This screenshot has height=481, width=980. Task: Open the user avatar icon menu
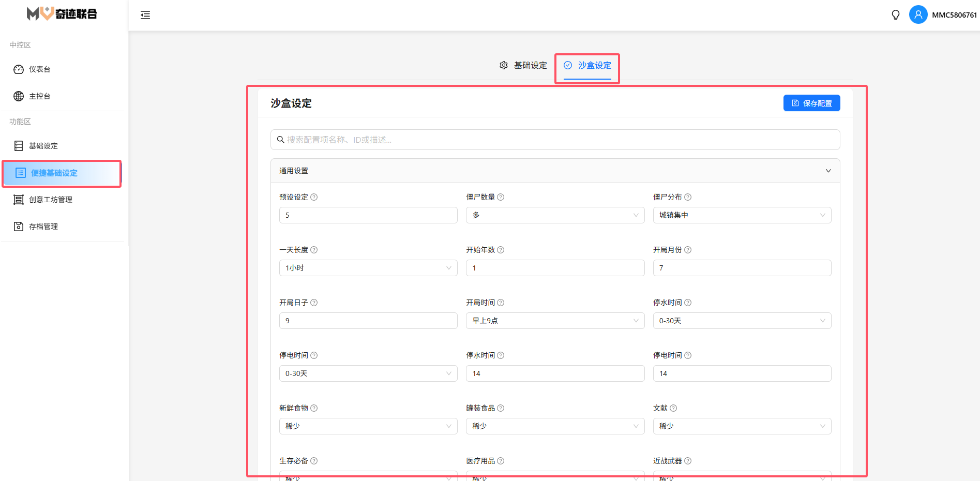pos(918,15)
